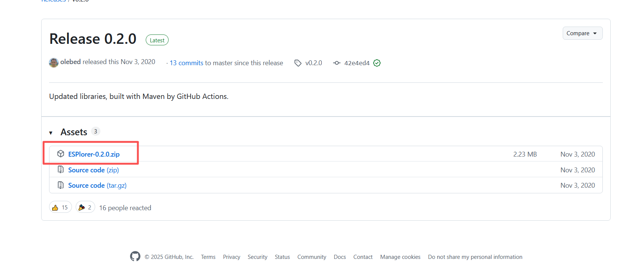The height and width of the screenshot is (275, 644).
Task: Open olebed's avatar image
Action: [54, 63]
